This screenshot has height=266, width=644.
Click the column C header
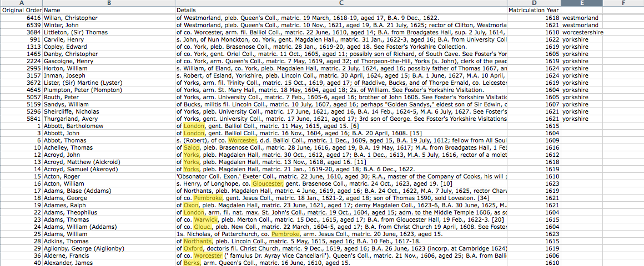tap(341, 3)
